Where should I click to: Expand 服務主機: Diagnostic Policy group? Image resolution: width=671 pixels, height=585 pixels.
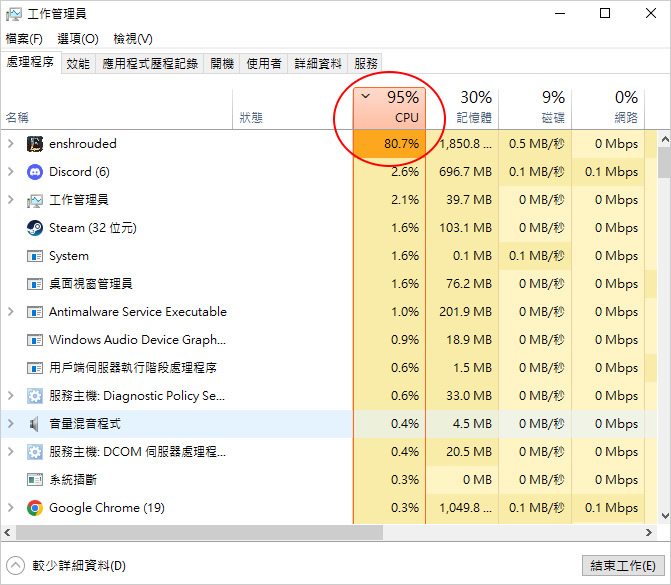point(11,396)
